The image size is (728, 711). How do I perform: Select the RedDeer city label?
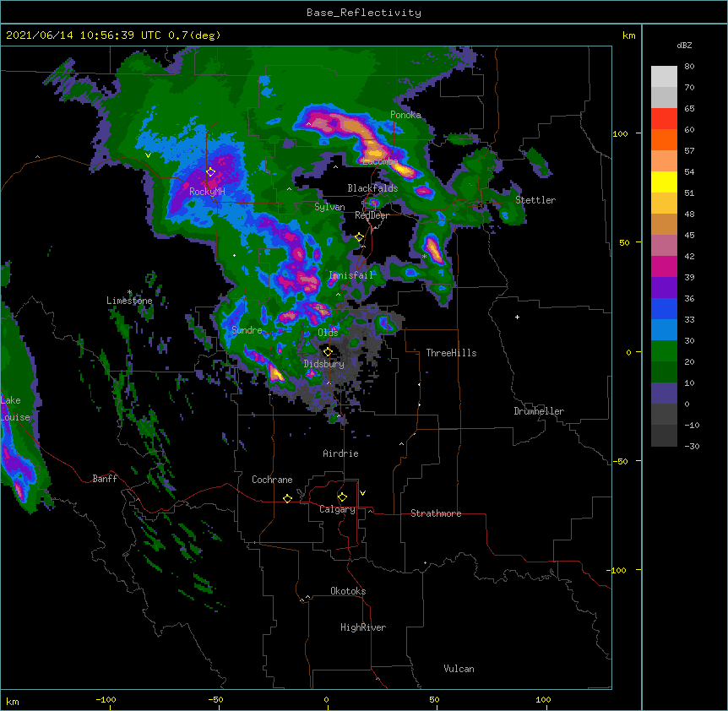click(372, 215)
